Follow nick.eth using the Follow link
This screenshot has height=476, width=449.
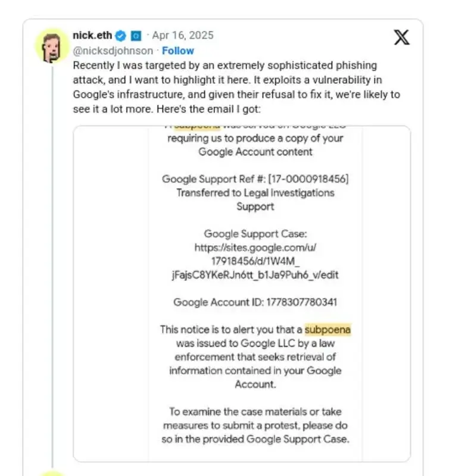coord(178,51)
